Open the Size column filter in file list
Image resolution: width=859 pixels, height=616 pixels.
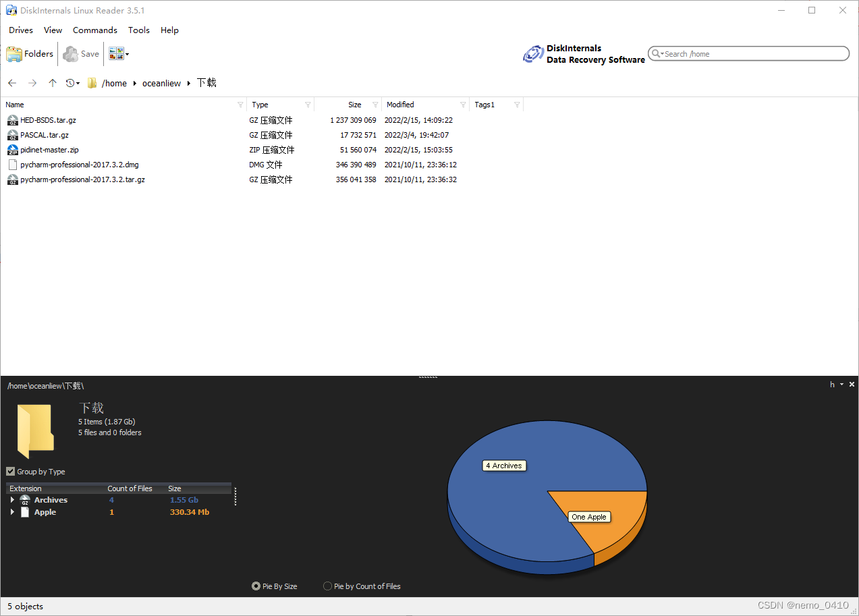point(375,105)
